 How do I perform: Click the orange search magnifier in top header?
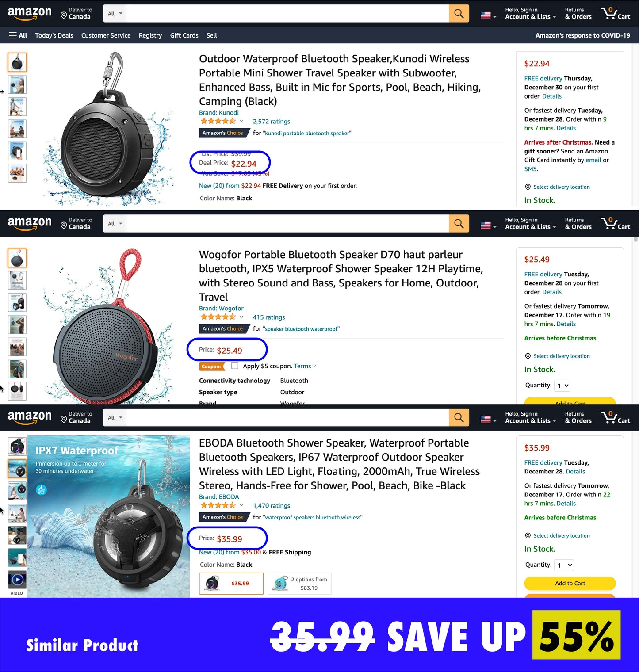click(459, 14)
